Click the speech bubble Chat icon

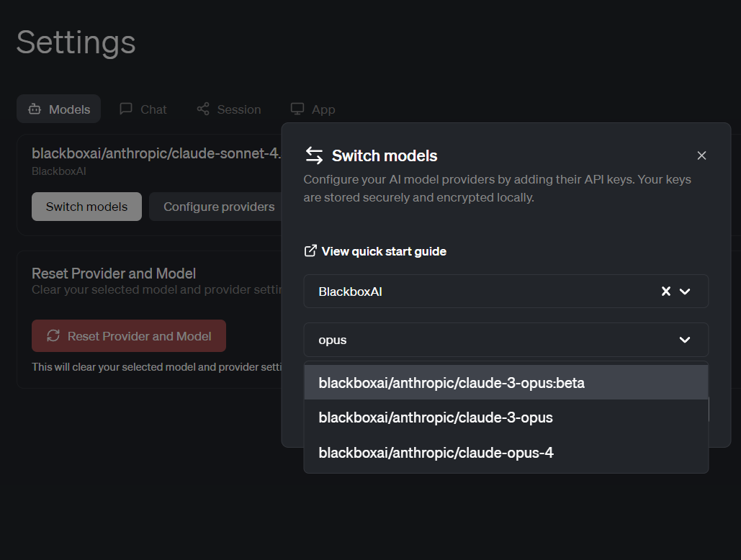point(126,109)
